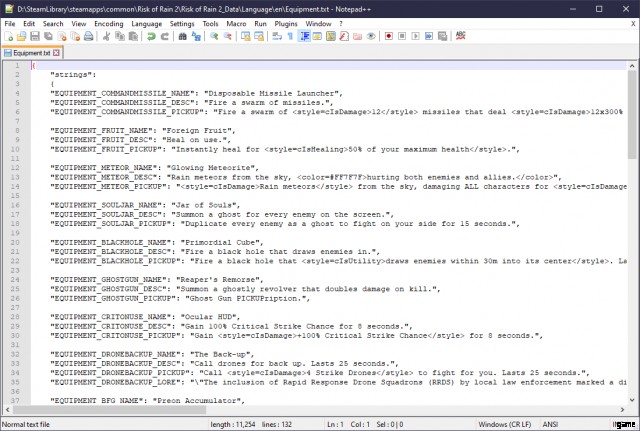Open the Encoding menu
Screen dimensions: 640x431
pyautogui.click(x=109, y=22)
